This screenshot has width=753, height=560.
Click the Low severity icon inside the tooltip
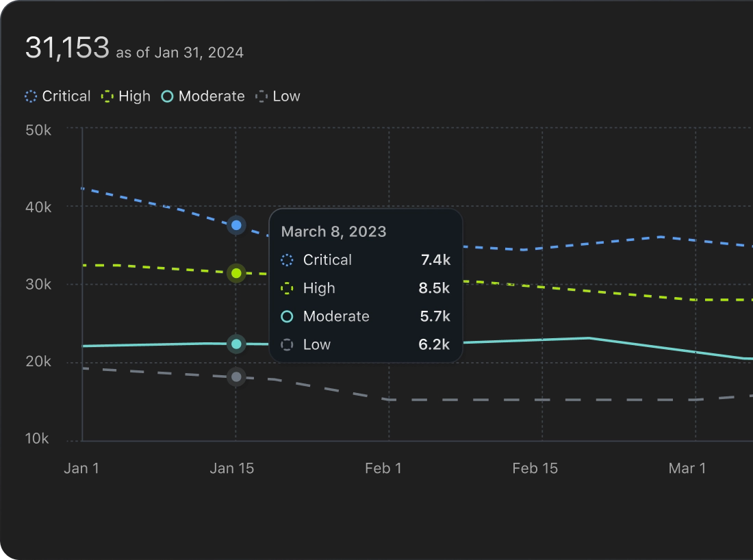(287, 344)
